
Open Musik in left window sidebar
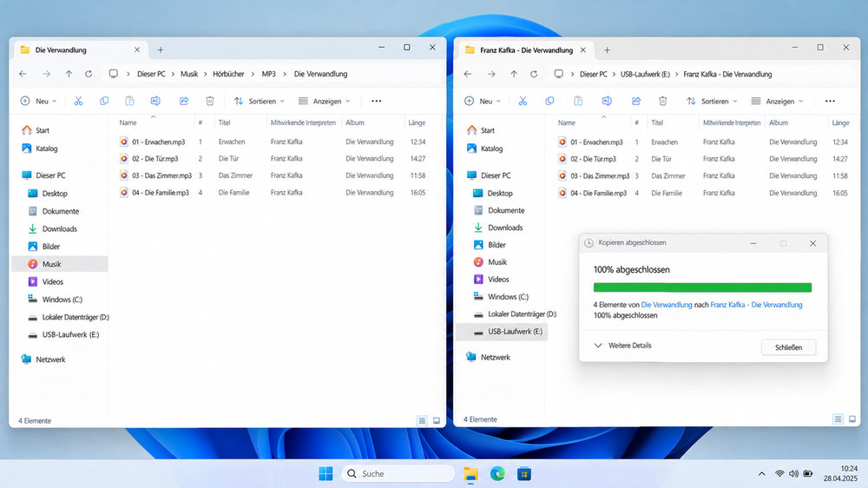pyautogui.click(x=60, y=264)
